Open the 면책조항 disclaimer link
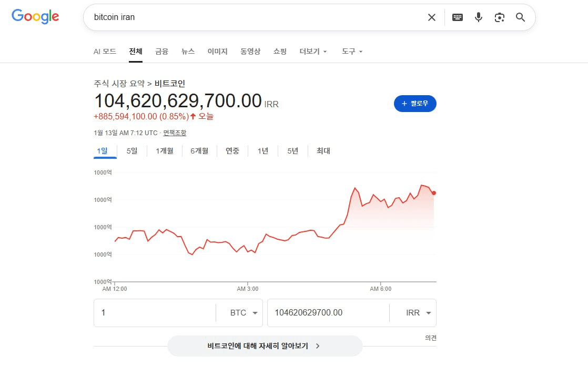 (x=175, y=133)
